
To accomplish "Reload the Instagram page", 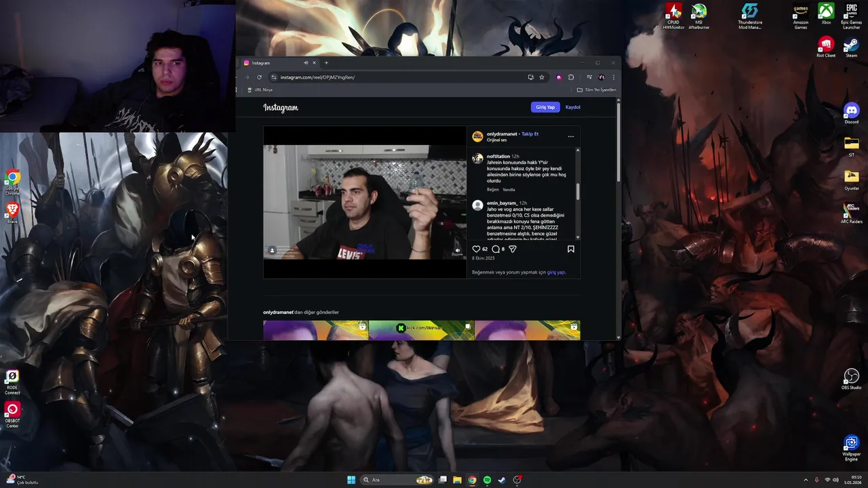I will [259, 77].
